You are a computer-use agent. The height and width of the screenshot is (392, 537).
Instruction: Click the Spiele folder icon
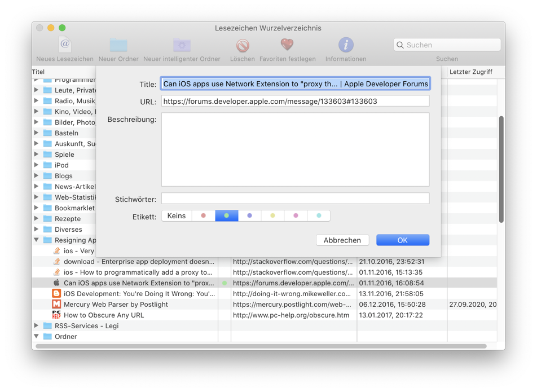click(x=47, y=155)
